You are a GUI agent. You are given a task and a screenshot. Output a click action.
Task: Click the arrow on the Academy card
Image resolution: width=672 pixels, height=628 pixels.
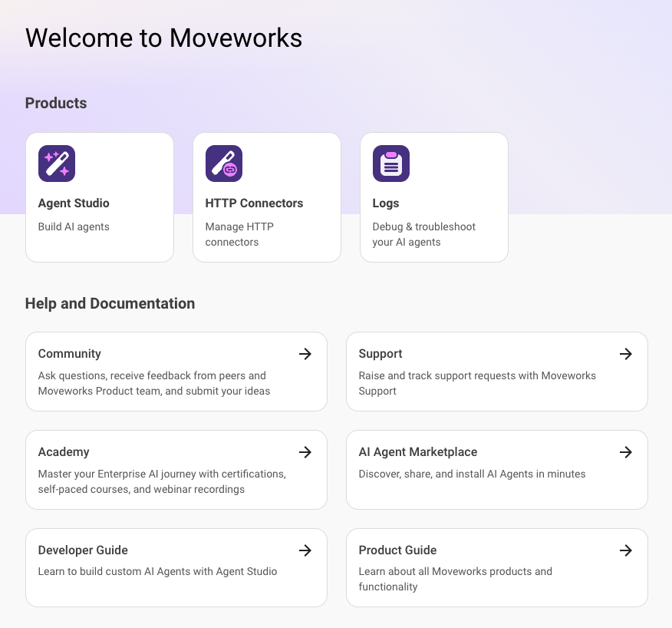[305, 452]
